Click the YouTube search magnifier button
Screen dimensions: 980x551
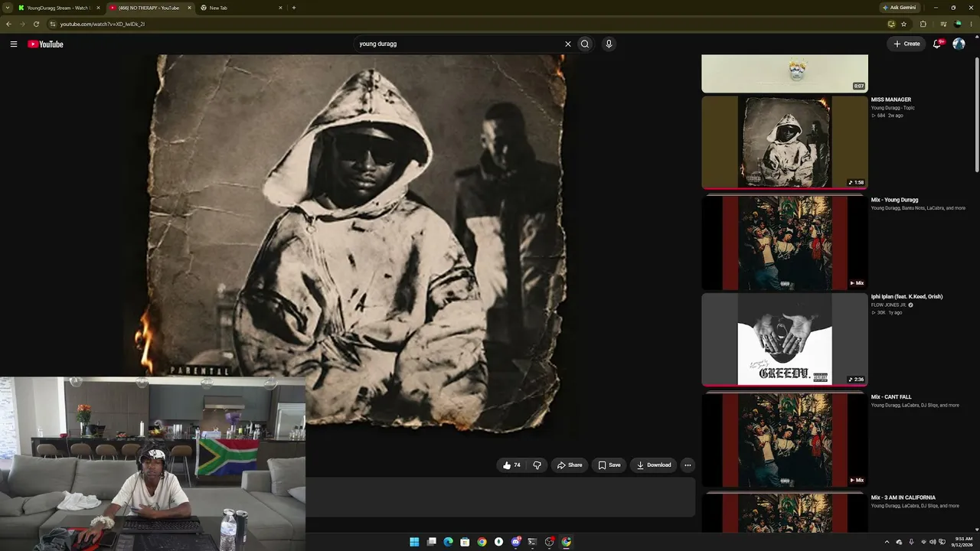585,44
